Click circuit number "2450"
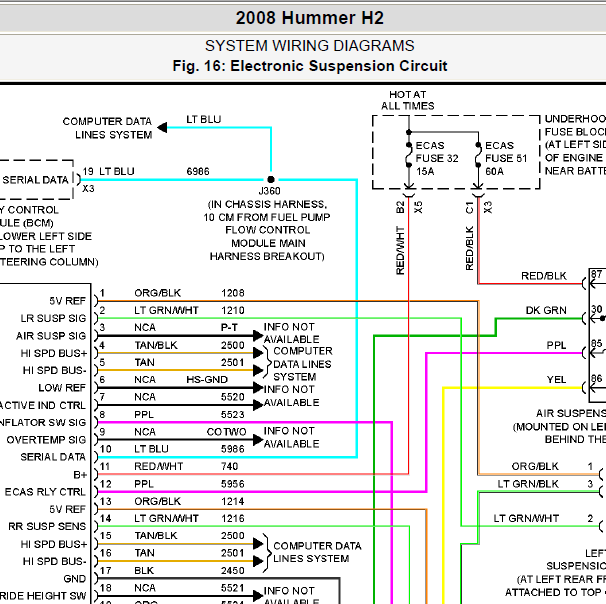 tap(233, 570)
